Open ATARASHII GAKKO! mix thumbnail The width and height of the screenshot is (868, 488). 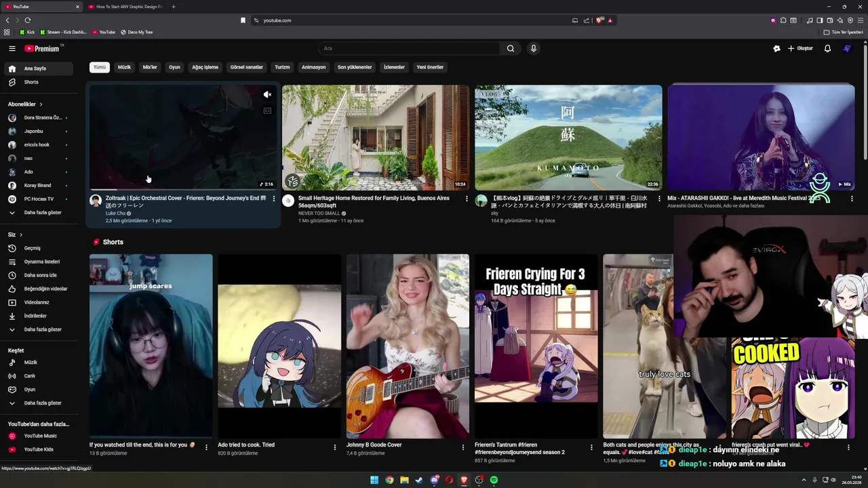[x=761, y=138]
